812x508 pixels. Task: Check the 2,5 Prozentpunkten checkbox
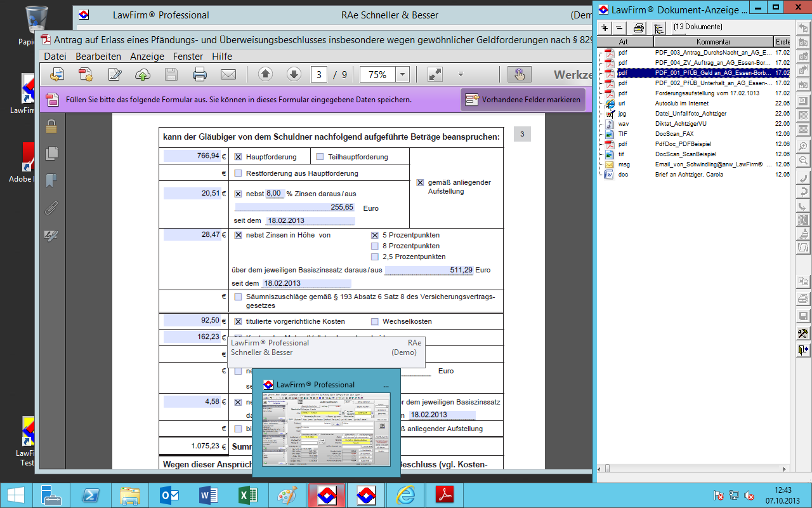(375, 257)
